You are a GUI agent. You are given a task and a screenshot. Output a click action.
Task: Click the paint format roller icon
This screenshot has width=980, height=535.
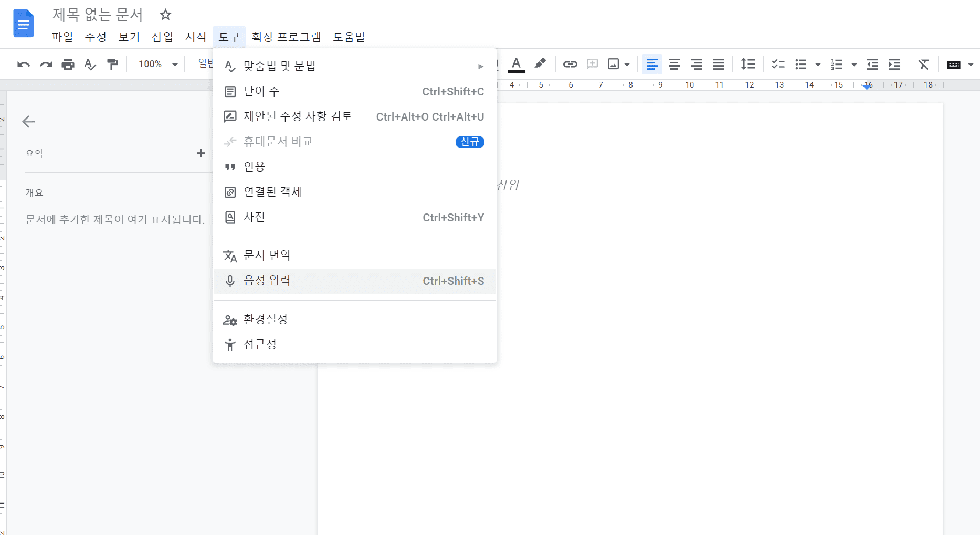pos(112,65)
